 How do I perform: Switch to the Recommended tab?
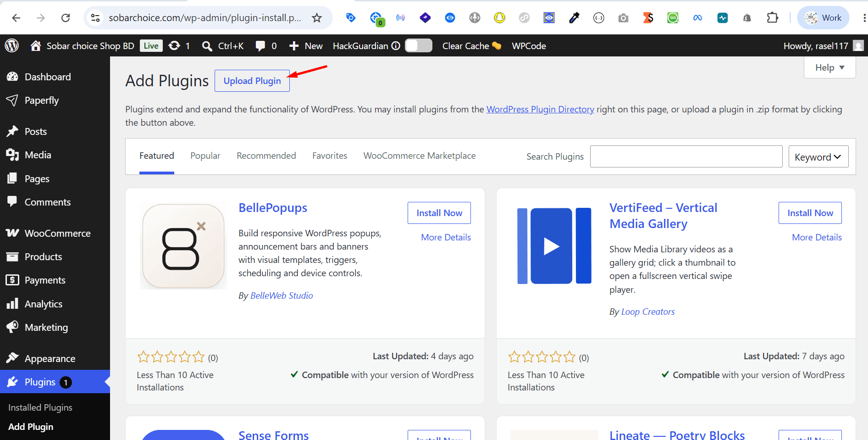[266, 156]
